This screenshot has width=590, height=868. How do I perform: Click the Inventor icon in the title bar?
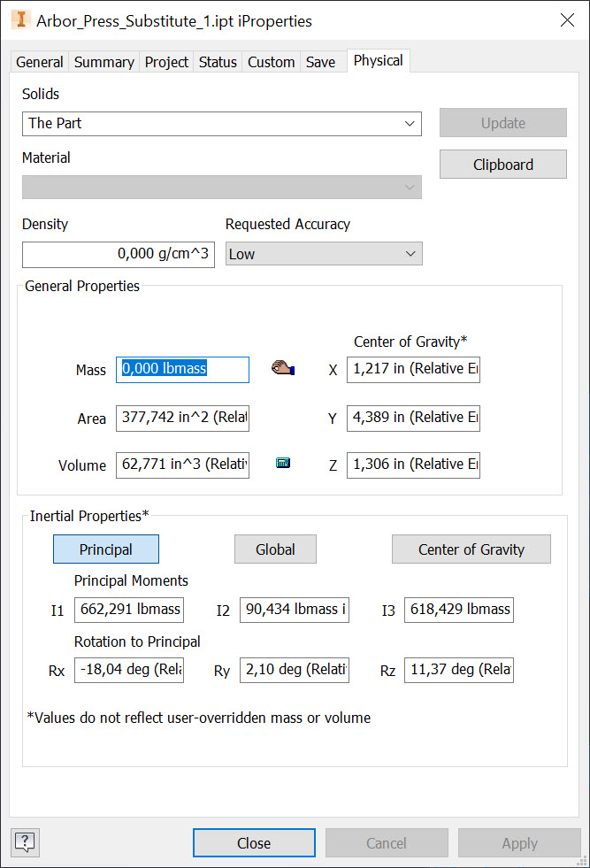tap(20, 19)
